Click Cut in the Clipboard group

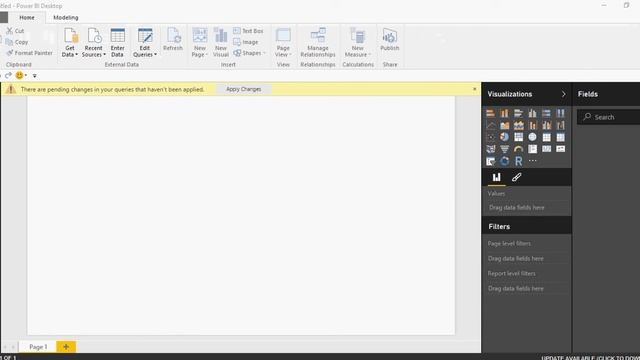15,31
